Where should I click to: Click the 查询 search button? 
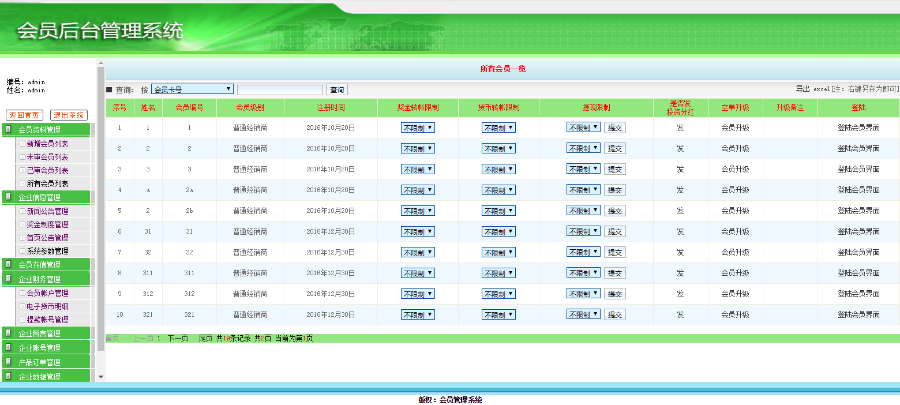point(337,89)
